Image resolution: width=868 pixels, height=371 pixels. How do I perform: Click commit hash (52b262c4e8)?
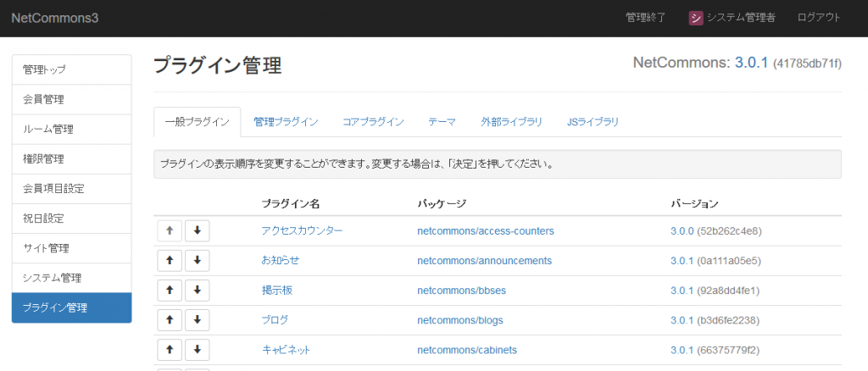[x=730, y=231]
